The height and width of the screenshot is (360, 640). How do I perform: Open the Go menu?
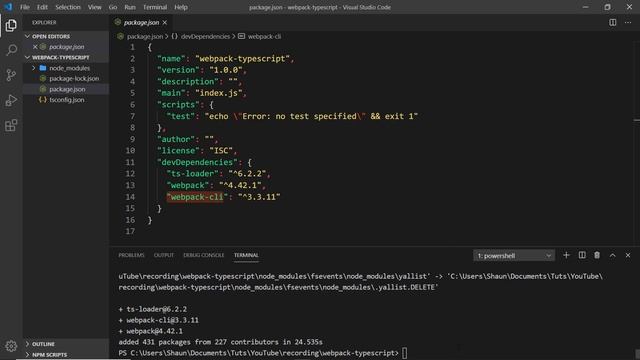(x=113, y=7)
